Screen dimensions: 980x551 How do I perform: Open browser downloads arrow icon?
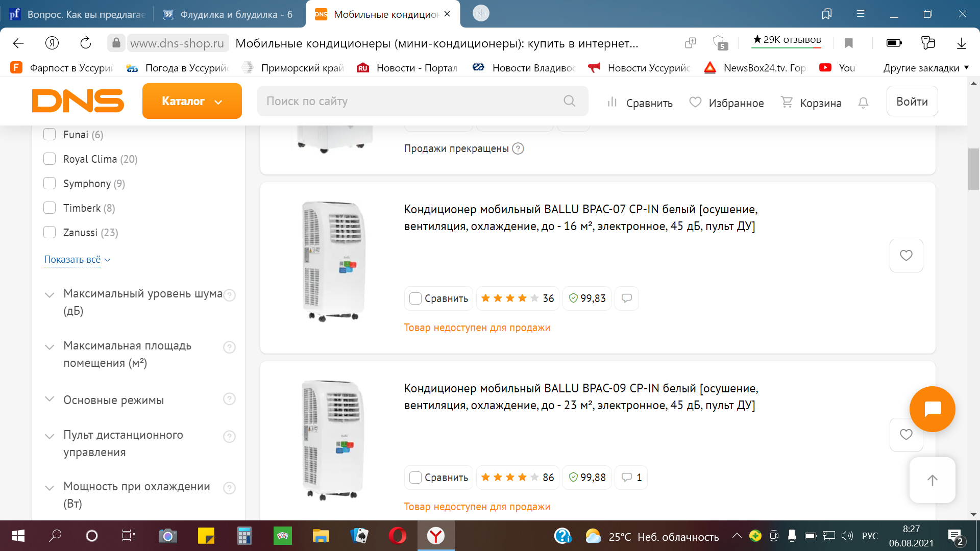pos(962,43)
